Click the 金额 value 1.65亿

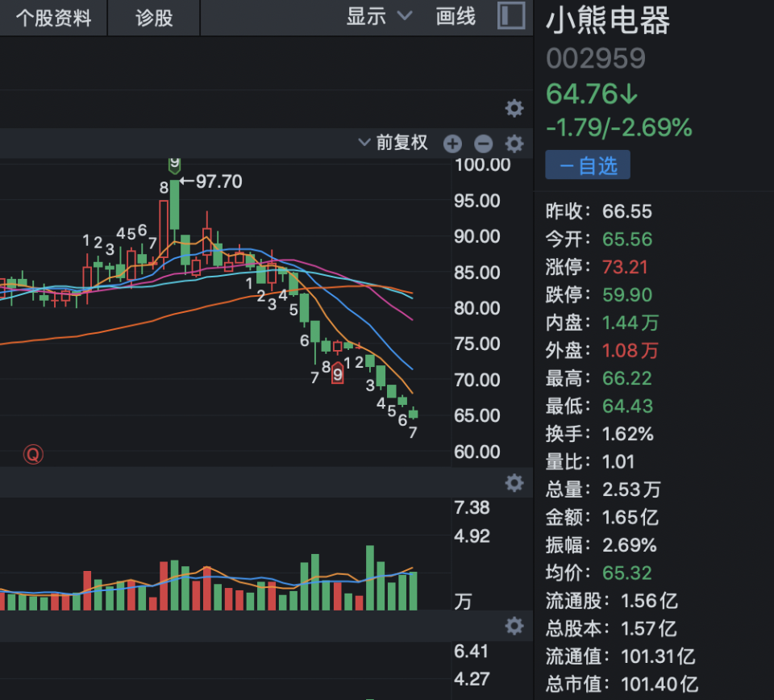tap(630, 518)
